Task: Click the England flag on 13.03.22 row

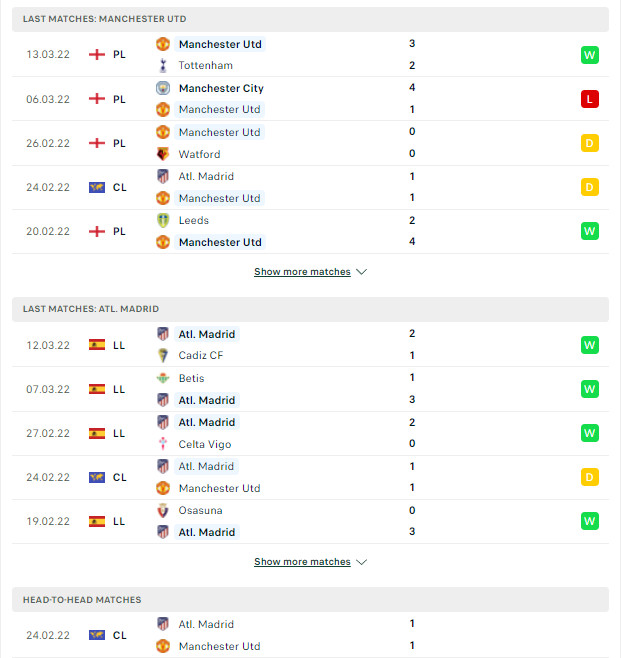Action: [97, 55]
